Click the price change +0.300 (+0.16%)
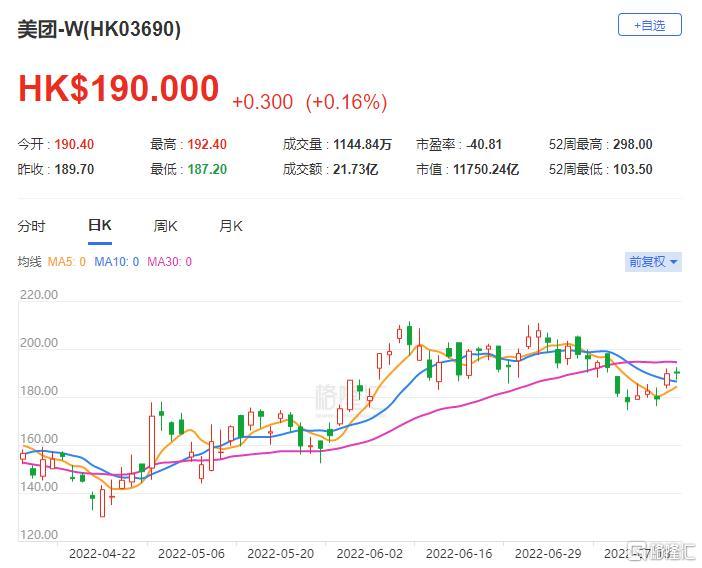 tap(310, 102)
